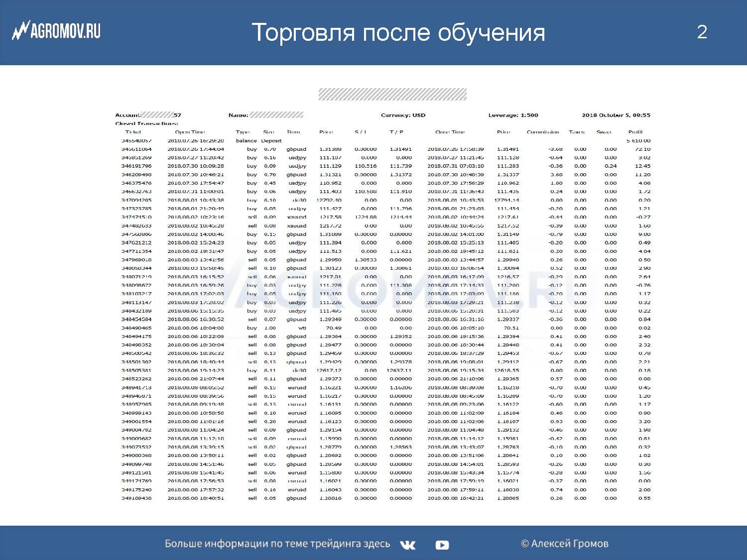Viewport: 747px width, 560px height.
Task: Select the 'Leverage: 1:500' label
Action: pos(513,115)
